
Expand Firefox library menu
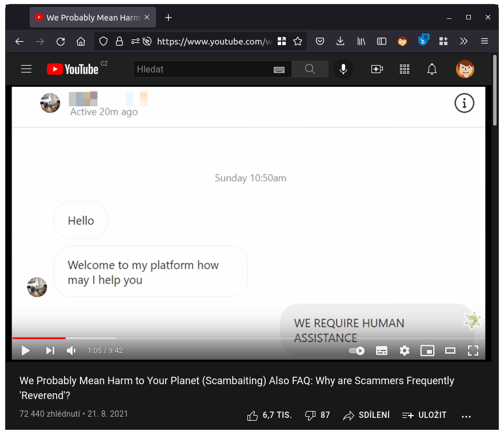coord(361,41)
